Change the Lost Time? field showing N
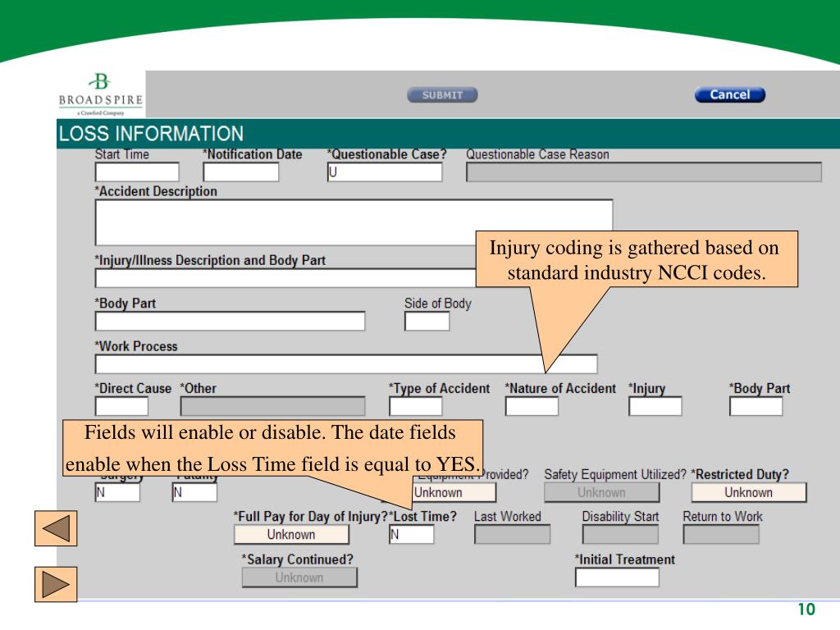The height and width of the screenshot is (630, 840). (412, 534)
